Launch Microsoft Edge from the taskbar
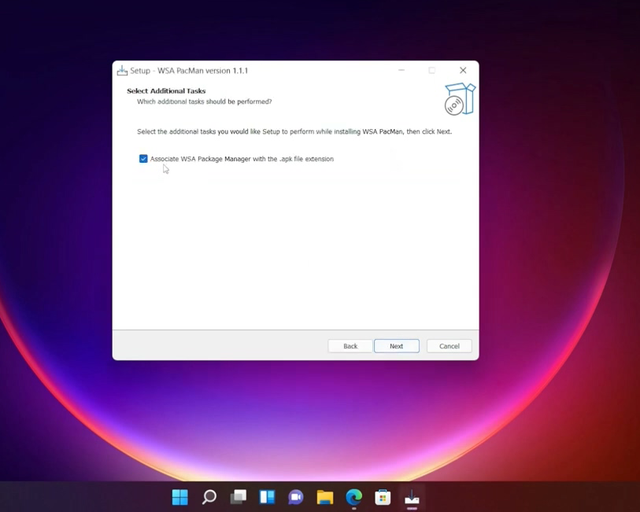Image resolution: width=640 pixels, height=512 pixels. pyautogui.click(x=354, y=497)
